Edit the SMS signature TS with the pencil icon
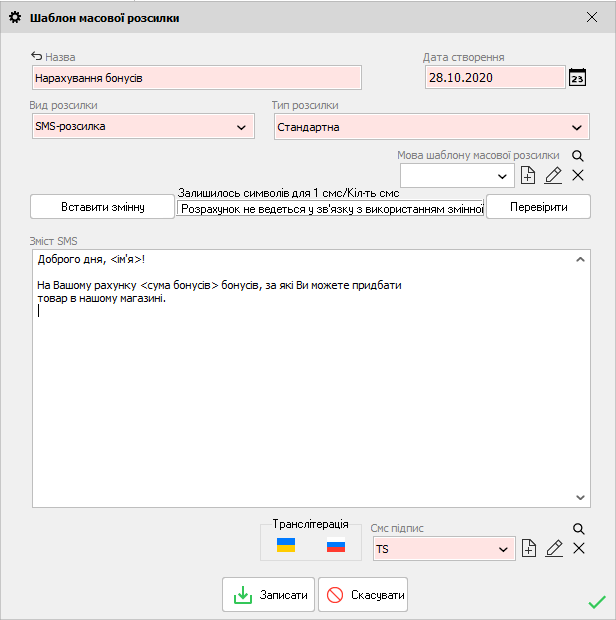Screen dimensions: 616x620 click(553, 548)
